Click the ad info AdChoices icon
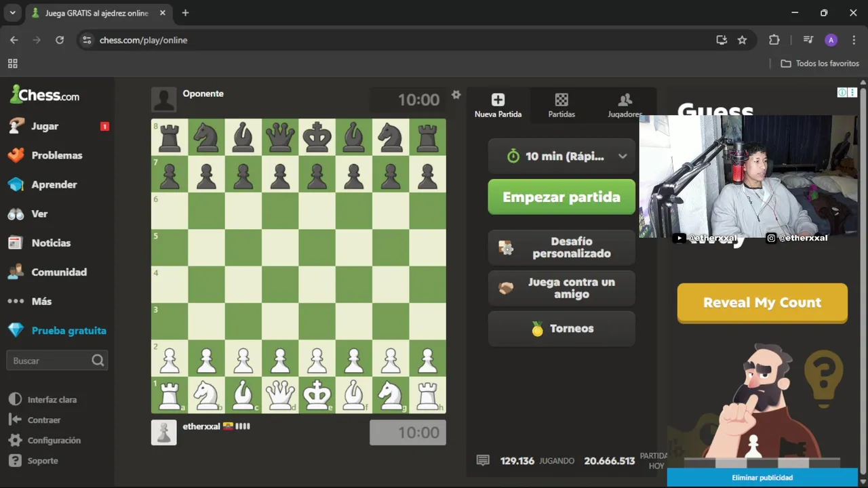This screenshot has width=868, height=488. pyautogui.click(x=842, y=92)
